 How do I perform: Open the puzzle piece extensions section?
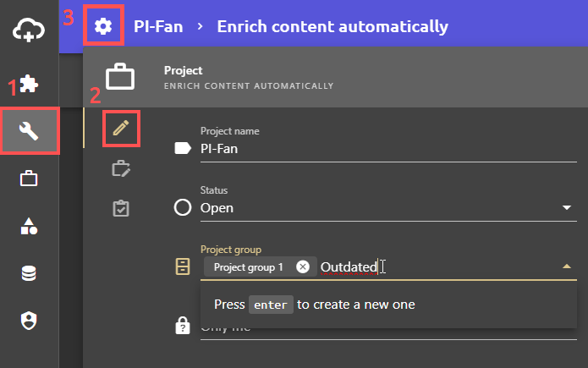click(x=29, y=84)
